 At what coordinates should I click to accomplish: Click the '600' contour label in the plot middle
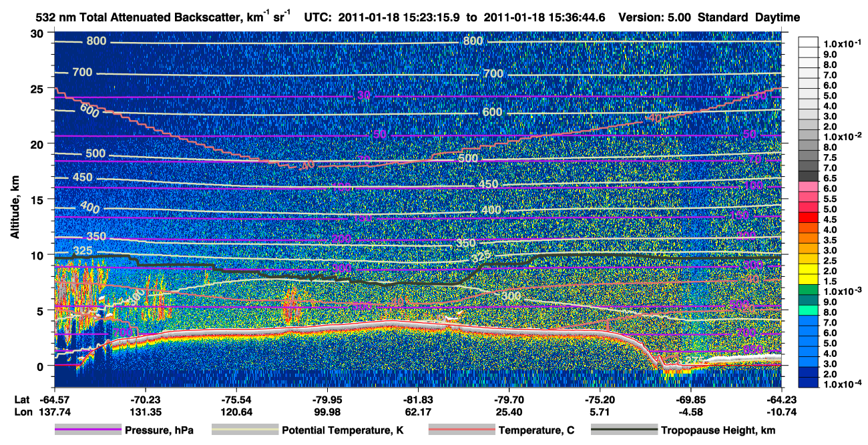(492, 112)
